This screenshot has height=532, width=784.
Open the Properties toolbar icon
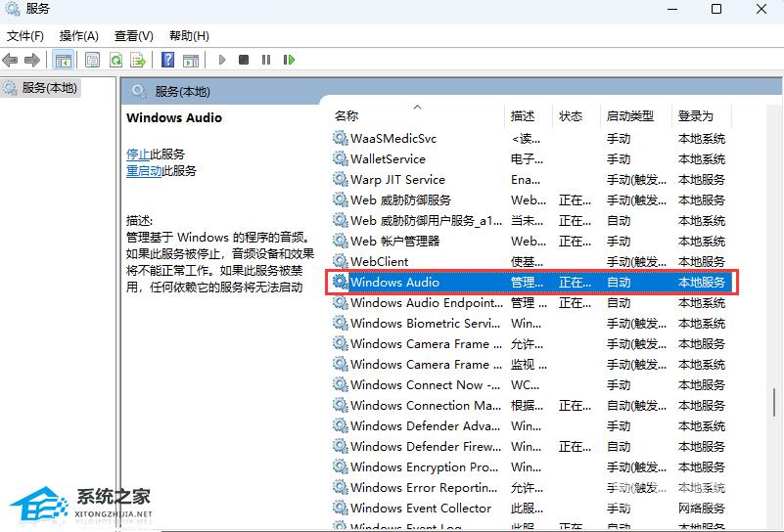pyautogui.click(x=92, y=60)
